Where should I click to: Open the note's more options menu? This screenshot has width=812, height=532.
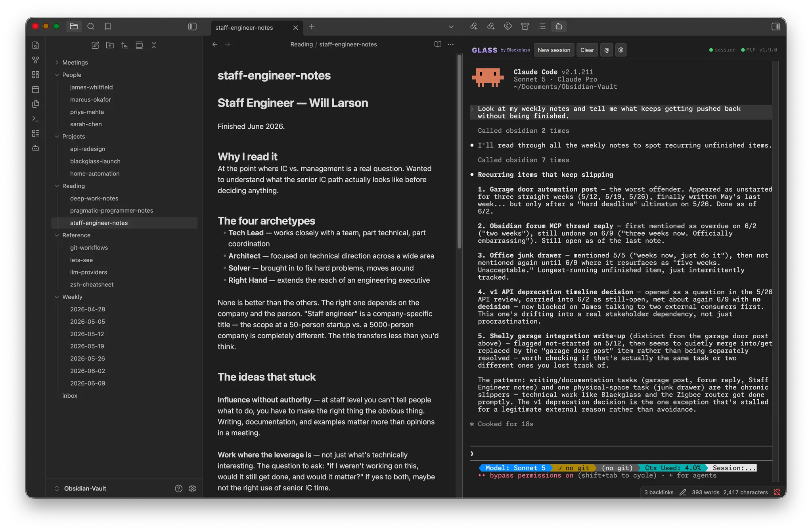(x=451, y=44)
